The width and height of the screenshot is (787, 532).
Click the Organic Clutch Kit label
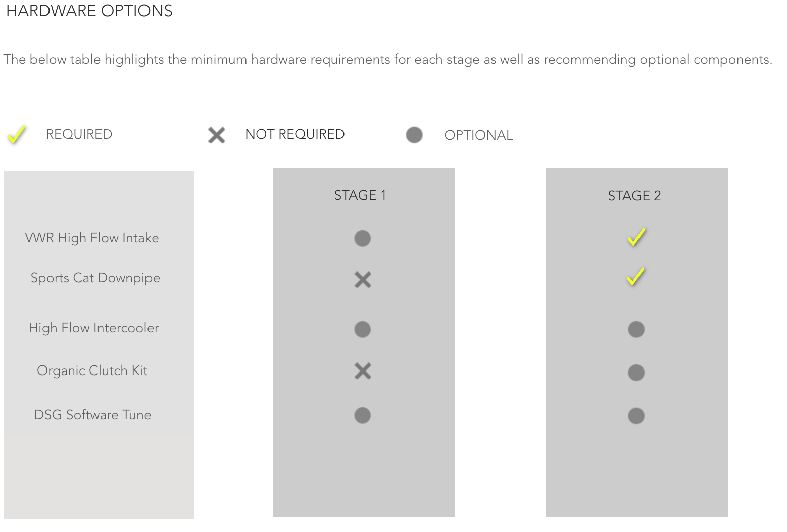[92, 370]
